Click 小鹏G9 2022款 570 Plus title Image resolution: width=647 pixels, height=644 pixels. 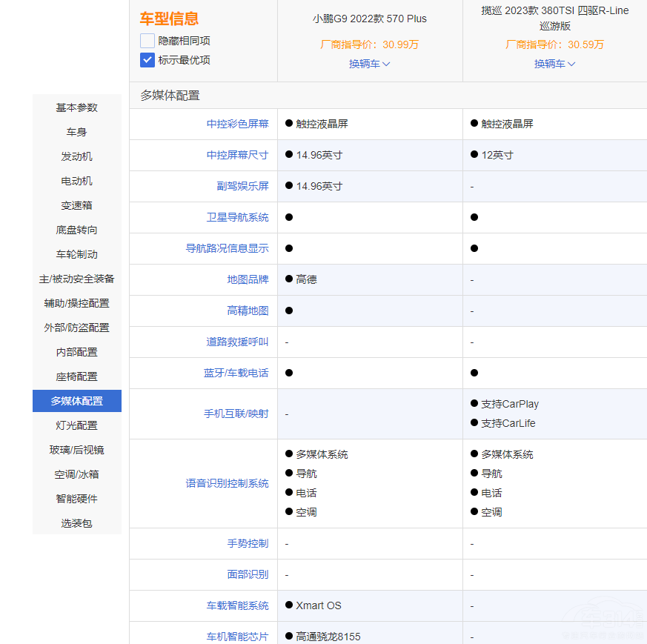(x=369, y=19)
